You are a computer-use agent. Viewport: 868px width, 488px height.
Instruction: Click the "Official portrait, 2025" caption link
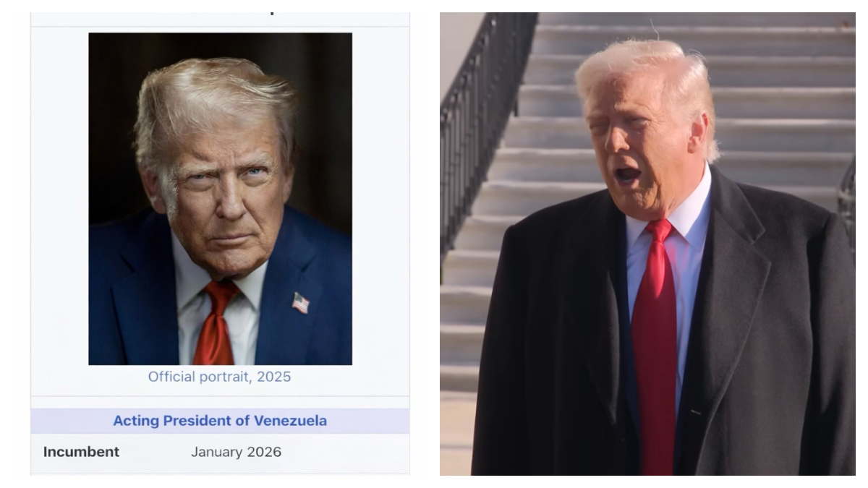point(220,377)
